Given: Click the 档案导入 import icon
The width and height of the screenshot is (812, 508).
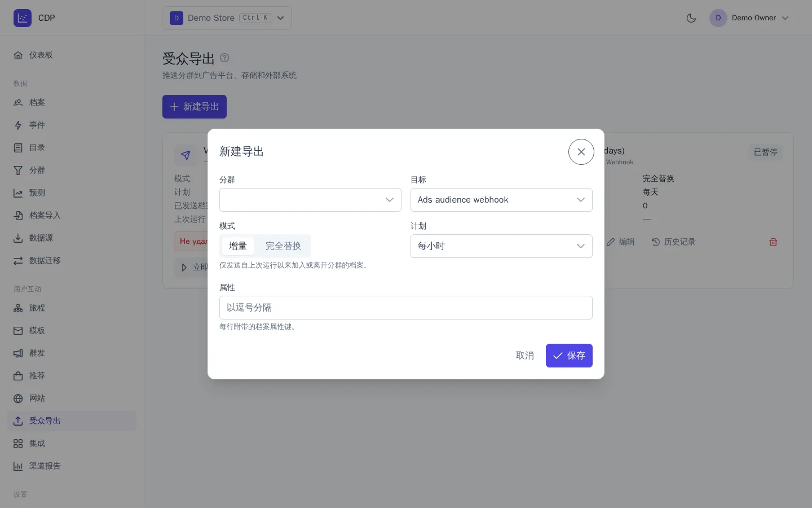Looking at the screenshot, I should coord(18,216).
